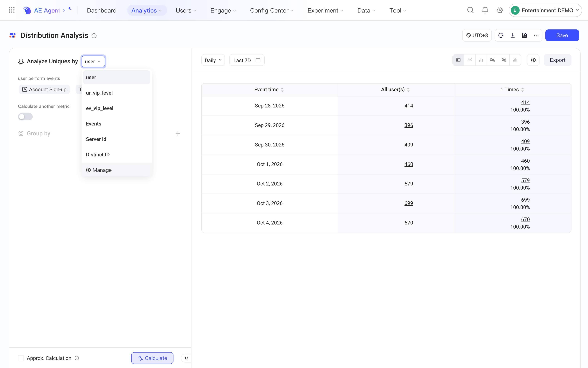Click the download arrow icon
This screenshot has height=368, width=588.
[513, 36]
